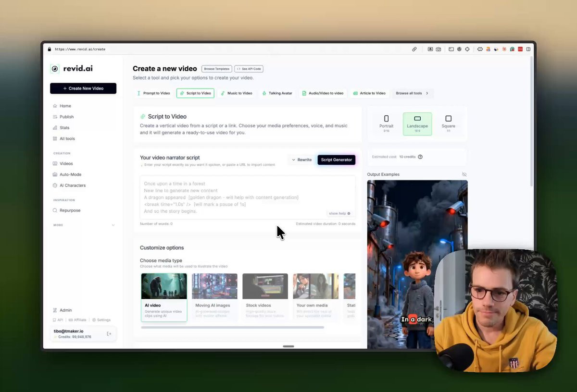Switch to the Article to Video tab
The width and height of the screenshot is (577, 392).
[x=369, y=93]
